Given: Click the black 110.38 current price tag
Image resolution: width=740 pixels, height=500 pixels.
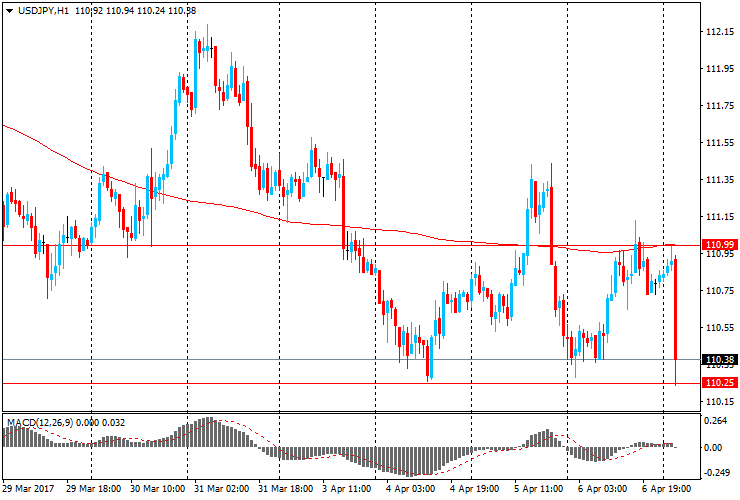Looking at the screenshot, I should tap(720, 360).
